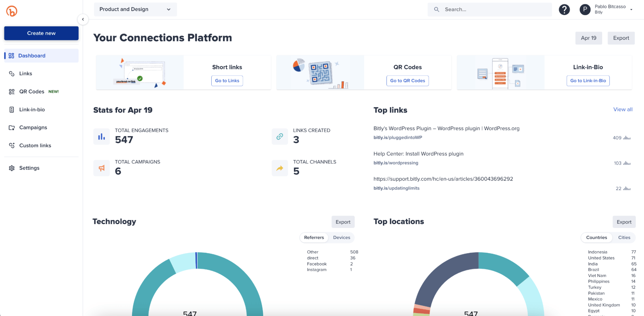
Task: Switch Top locations to Cities view
Action: tap(624, 238)
